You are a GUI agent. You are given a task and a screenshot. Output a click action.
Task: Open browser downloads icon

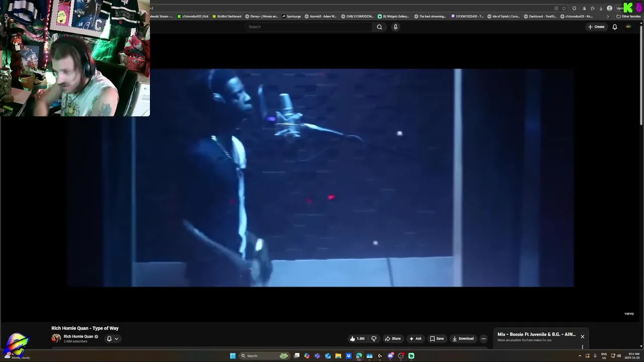click(601, 8)
